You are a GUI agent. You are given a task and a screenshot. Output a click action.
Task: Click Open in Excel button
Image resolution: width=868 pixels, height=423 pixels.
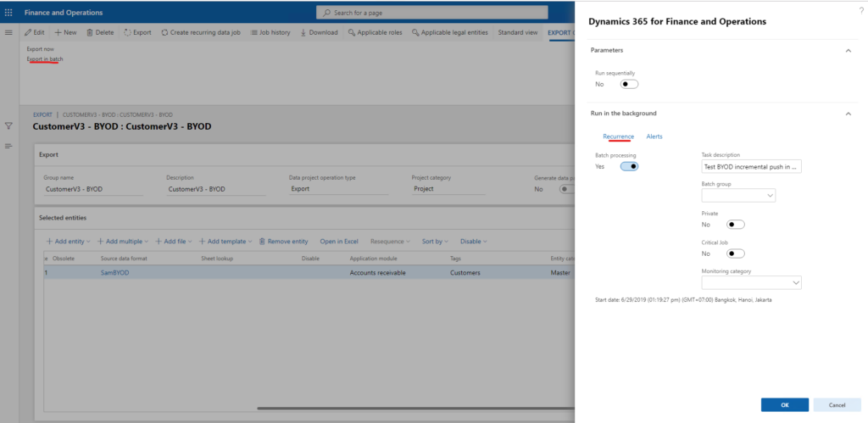pyautogui.click(x=339, y=242)
